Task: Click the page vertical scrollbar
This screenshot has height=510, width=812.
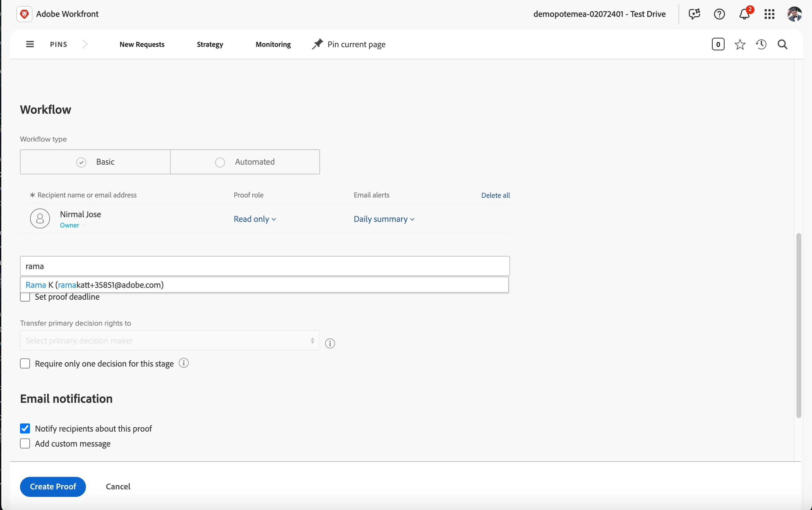Action: tap(799, 325)
